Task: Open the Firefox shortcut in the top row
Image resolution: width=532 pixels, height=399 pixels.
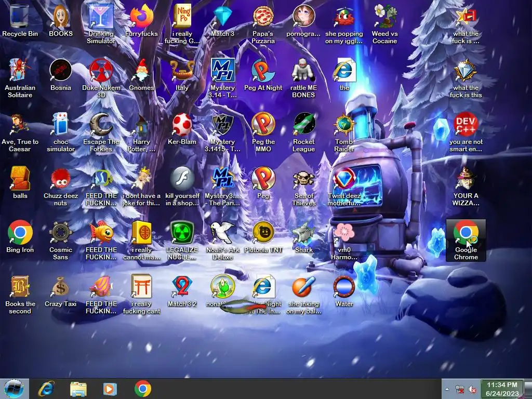Action: click(141, 20)
